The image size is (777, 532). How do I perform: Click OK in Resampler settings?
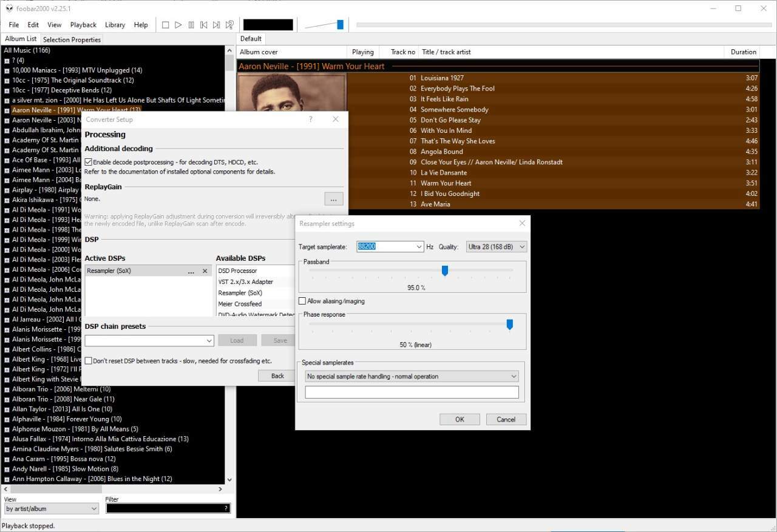click(460, 419)
